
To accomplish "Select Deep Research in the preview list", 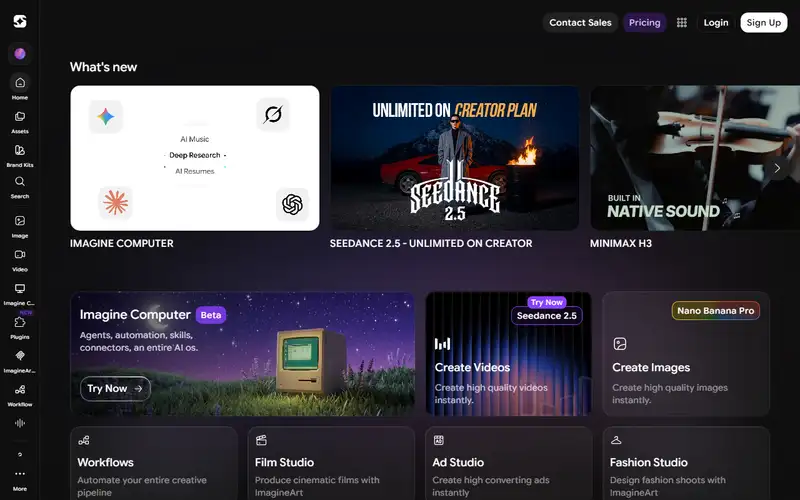I will click(195, 155).
